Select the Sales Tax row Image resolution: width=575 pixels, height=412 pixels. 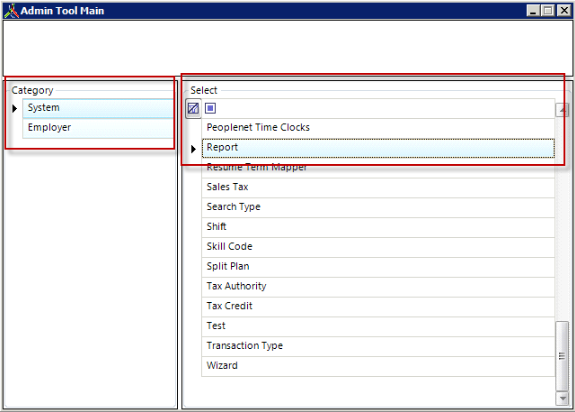coord(378,187)
